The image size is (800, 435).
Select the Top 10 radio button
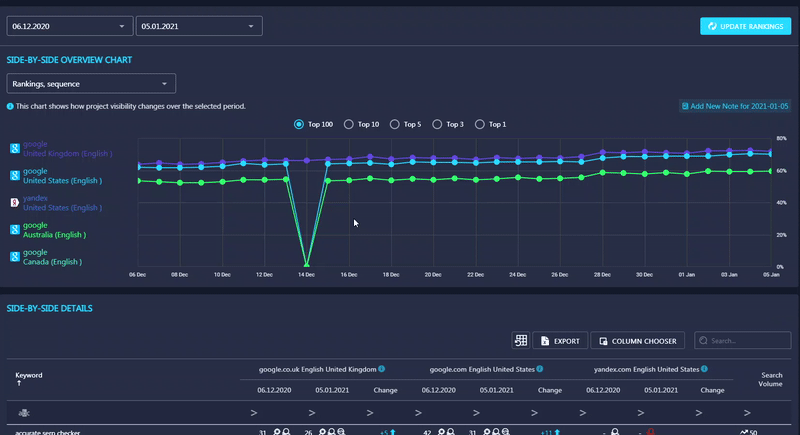348,124
